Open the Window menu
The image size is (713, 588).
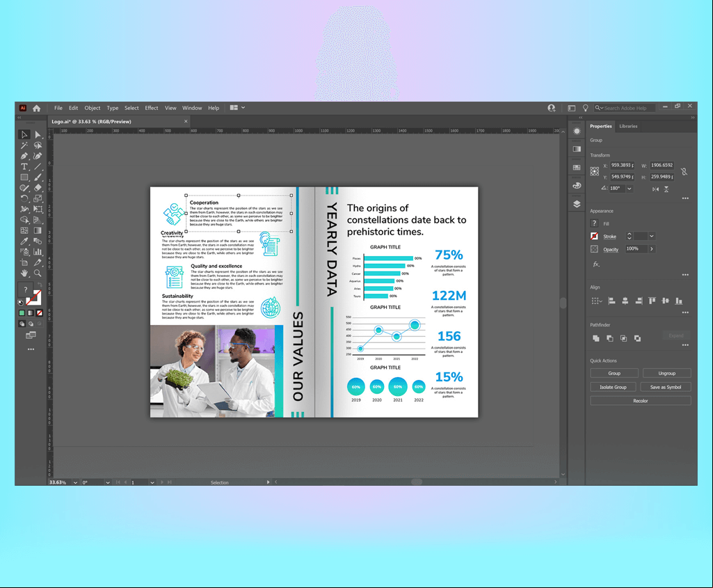point(192,108)
